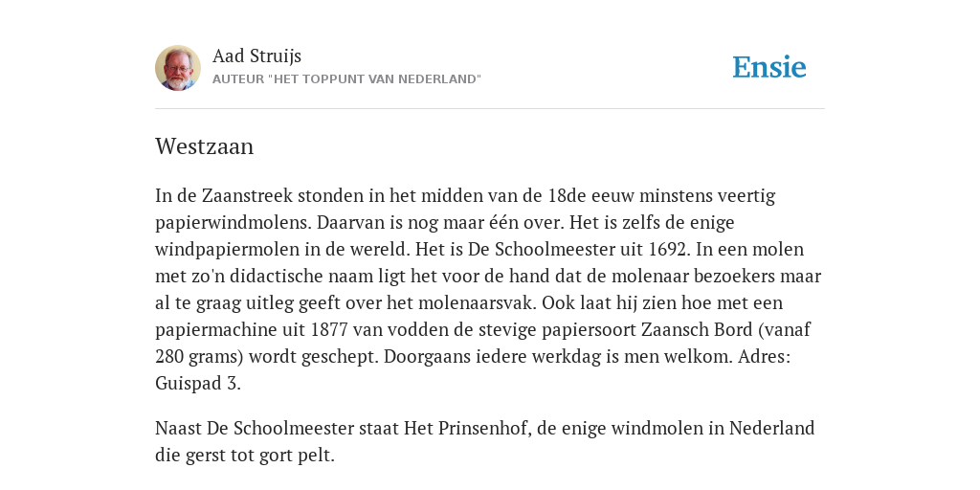Screen dimensions: 980x490
Task: Click the word 'Zaanstreek' in first paragraph
Action: [247, 195]
